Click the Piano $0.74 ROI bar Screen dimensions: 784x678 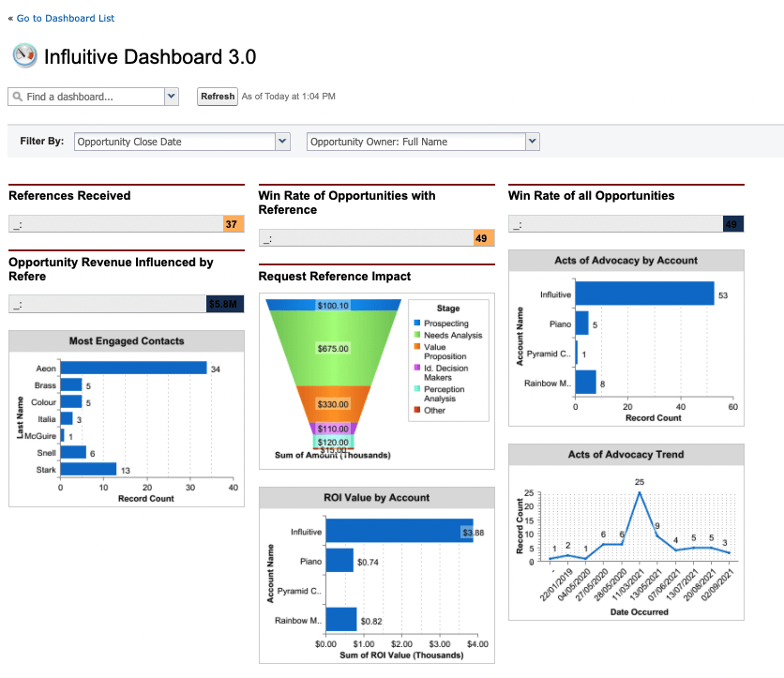point(339,560)
